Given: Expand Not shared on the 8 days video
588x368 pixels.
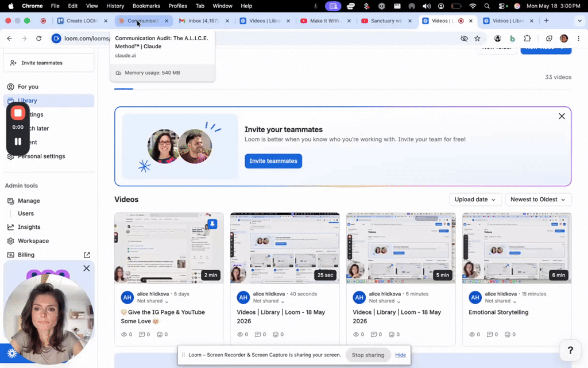Looking at the screenshot, I should coord(153,301).
